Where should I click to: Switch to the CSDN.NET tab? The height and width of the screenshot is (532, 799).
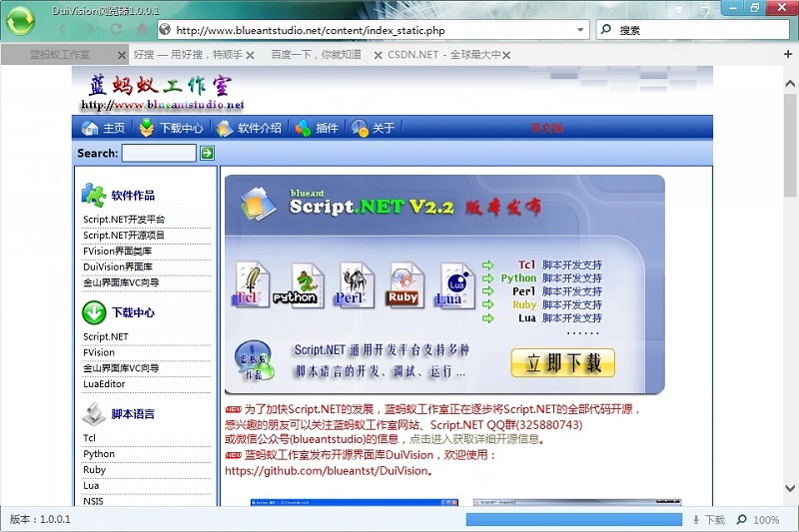pos(444,55)
